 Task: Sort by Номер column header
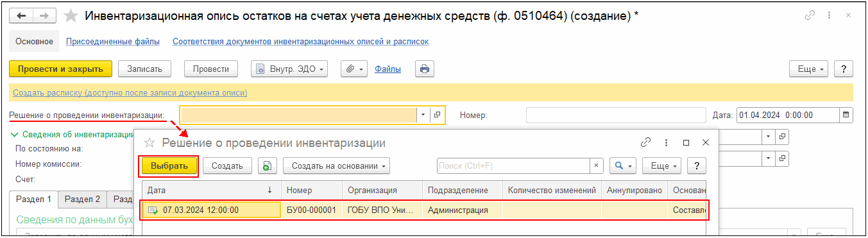(x=312, y=190)
